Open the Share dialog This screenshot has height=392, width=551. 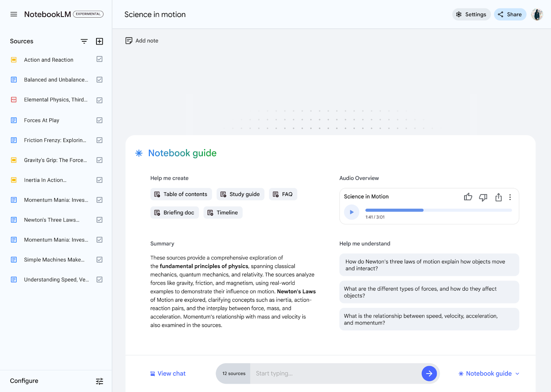coord(510,14)
